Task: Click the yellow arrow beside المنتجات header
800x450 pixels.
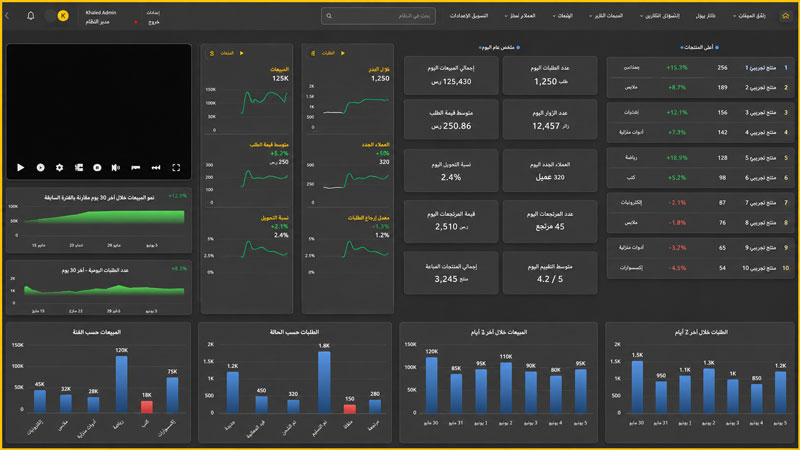Action: [x=242, y=53]
